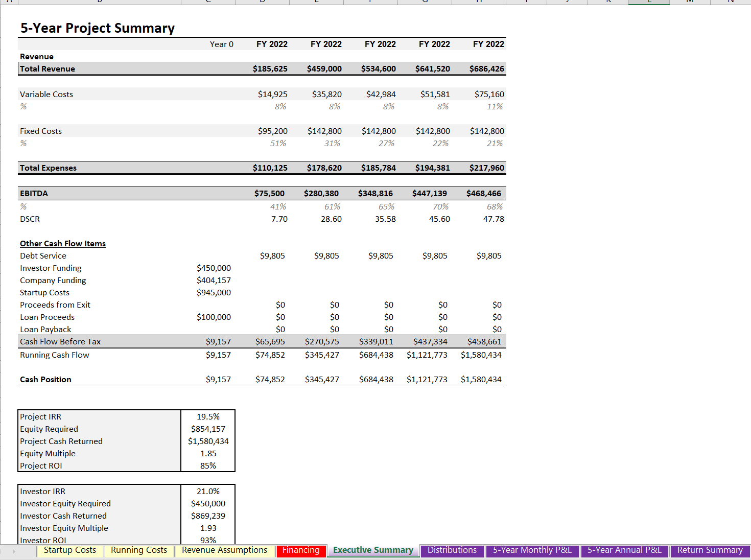The height and width of the screenshot is (560, 751).
Task: Select the $450,000 Investor Funding cell
Action: (x=214, y=268)
